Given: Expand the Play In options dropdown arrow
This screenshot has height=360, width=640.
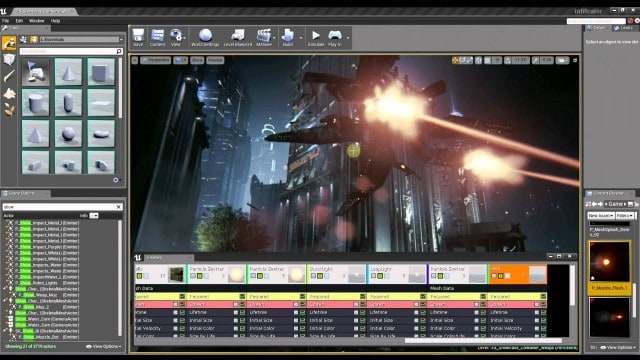Looking at the screenshot, I should tap(348, 38).
